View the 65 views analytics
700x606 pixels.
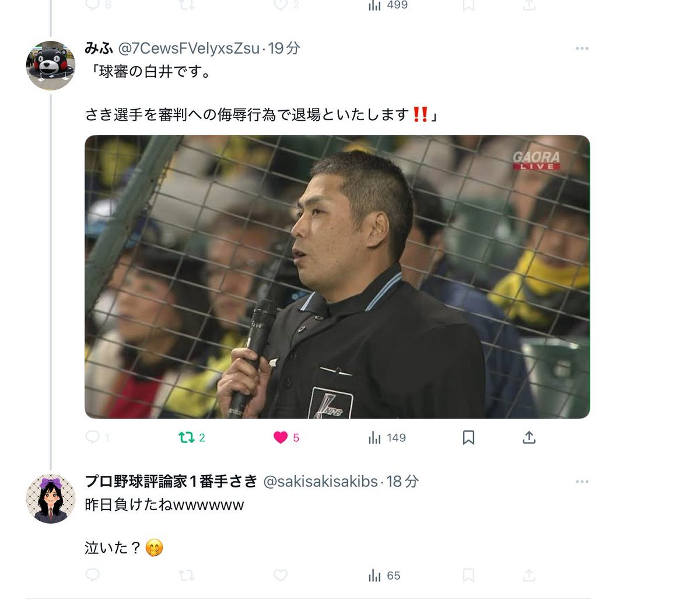(x=384, y=576)
